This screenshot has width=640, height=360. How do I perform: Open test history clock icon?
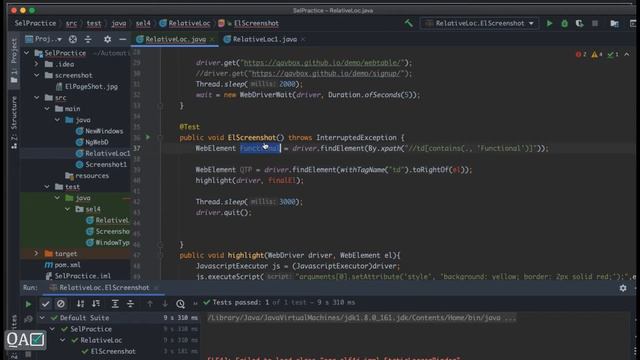coord(180,304)
